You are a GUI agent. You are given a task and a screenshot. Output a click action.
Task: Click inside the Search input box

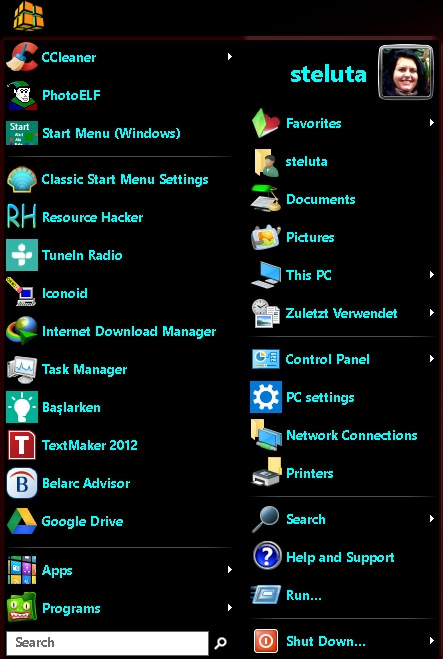click(107, 643)
